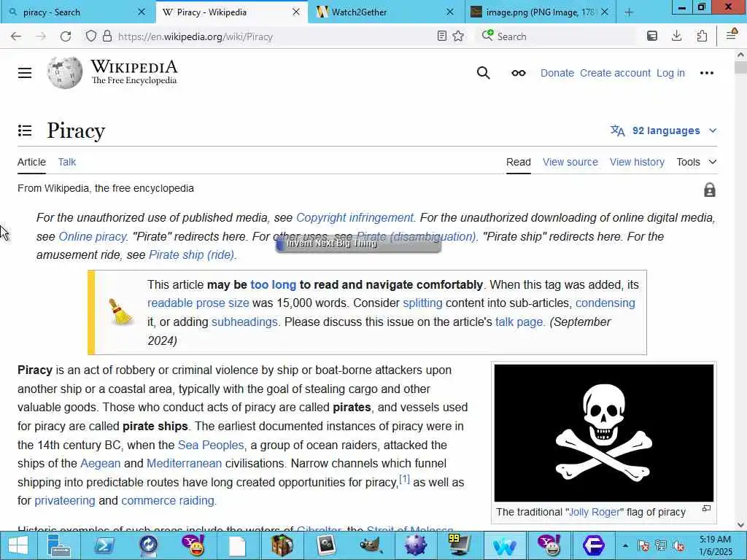The image size is (747, 560).
Task: Open the subheadings link
Action: (x=244, y=322)
